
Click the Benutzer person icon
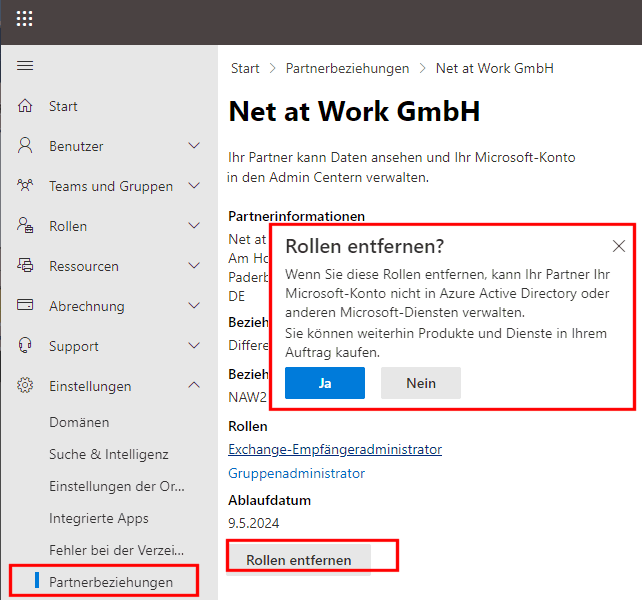coord(25,145)
